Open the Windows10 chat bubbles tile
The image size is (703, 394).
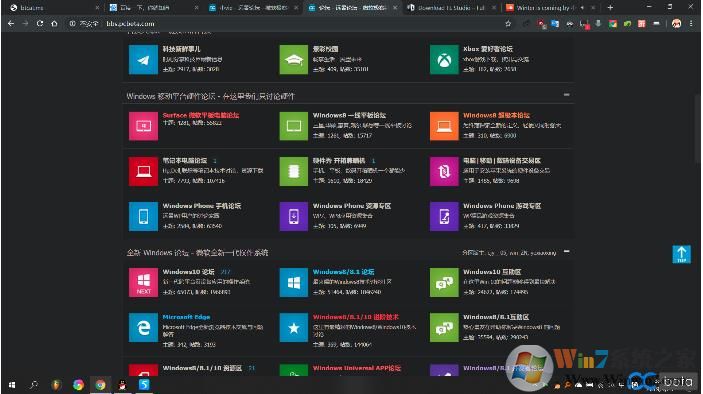[444, 282]
